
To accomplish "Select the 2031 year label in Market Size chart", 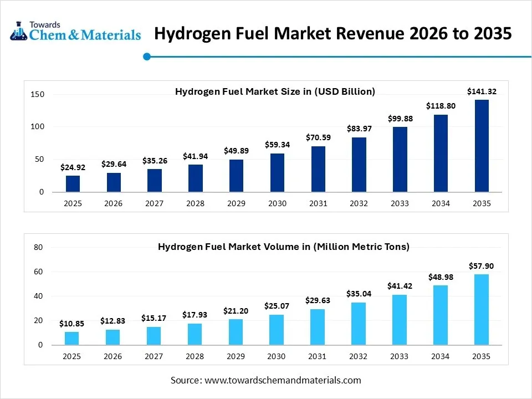I will [x=318, y=203].
